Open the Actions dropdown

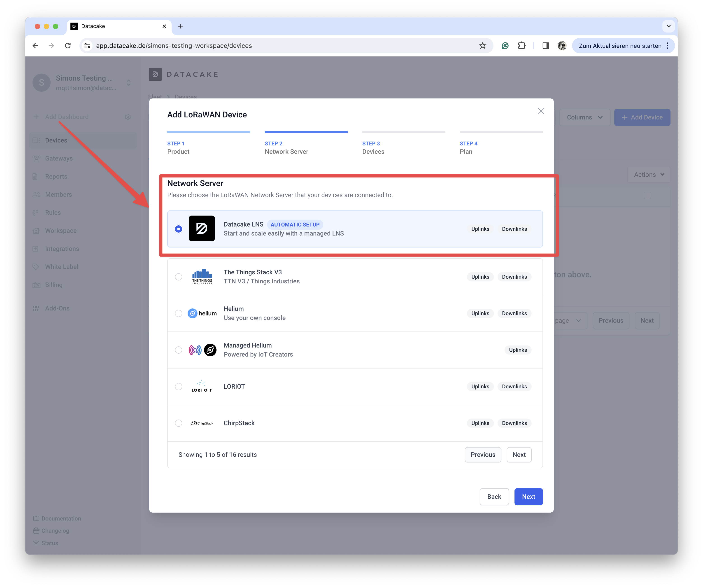[x=648, y=175]
